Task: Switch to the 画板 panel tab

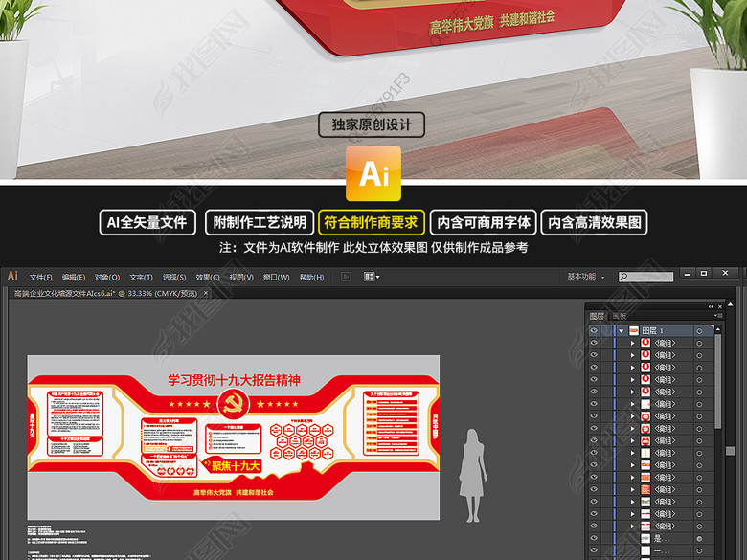Action: coord(620,315)
